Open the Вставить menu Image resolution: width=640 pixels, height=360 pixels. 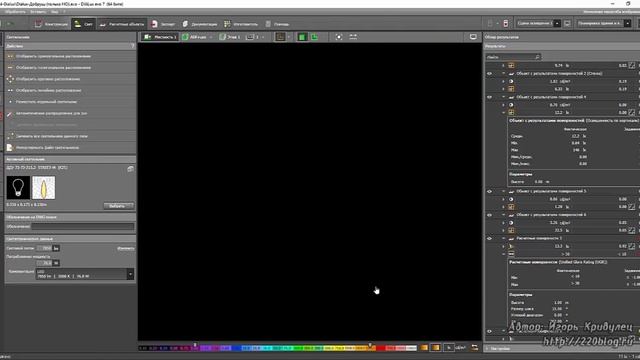pyautogui.click(x=38, y=12)
